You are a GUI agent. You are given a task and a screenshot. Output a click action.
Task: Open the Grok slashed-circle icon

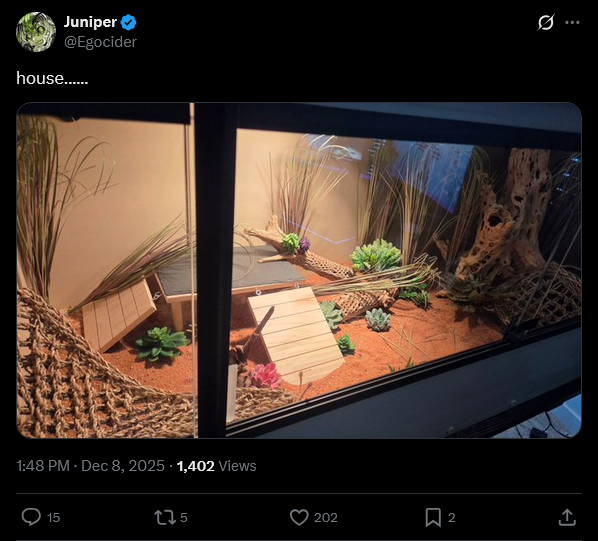coord(546,22)
